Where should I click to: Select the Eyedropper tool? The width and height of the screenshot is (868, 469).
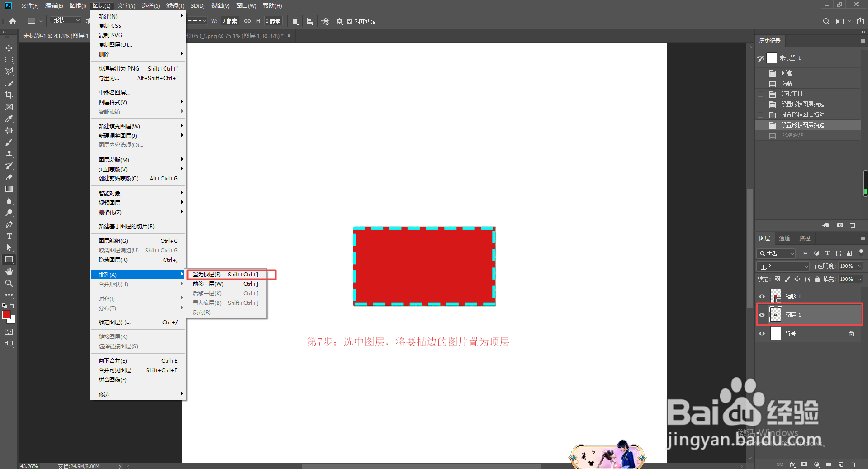tap(9, 118)
